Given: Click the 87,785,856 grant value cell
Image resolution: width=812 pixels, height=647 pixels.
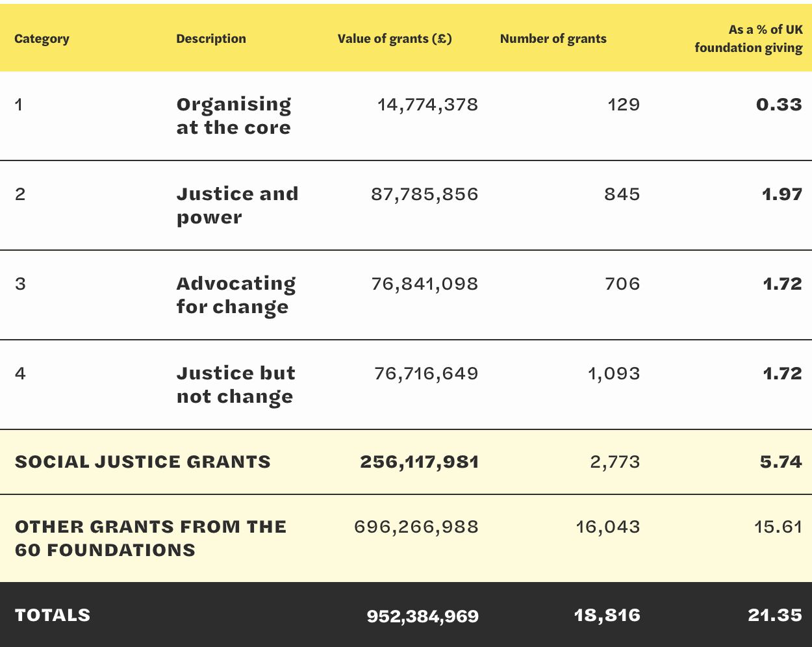Looking at the screenshot, I should pos(424,194).
